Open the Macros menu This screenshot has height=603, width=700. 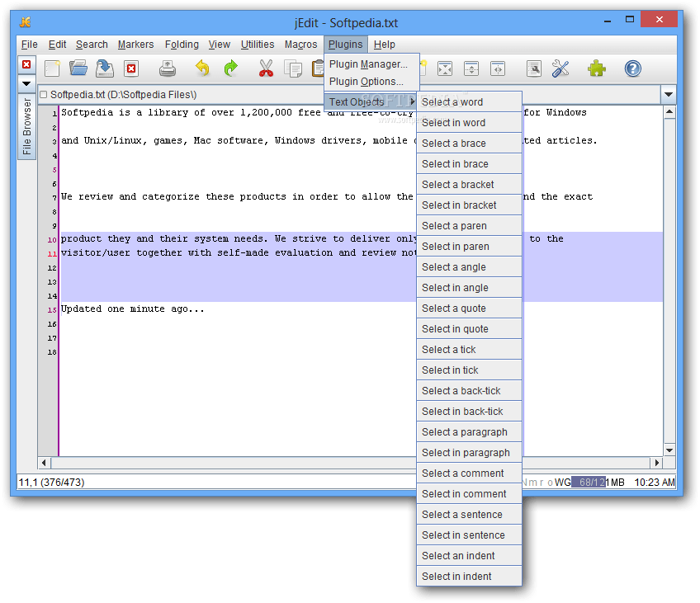click(x=301, y=45)
